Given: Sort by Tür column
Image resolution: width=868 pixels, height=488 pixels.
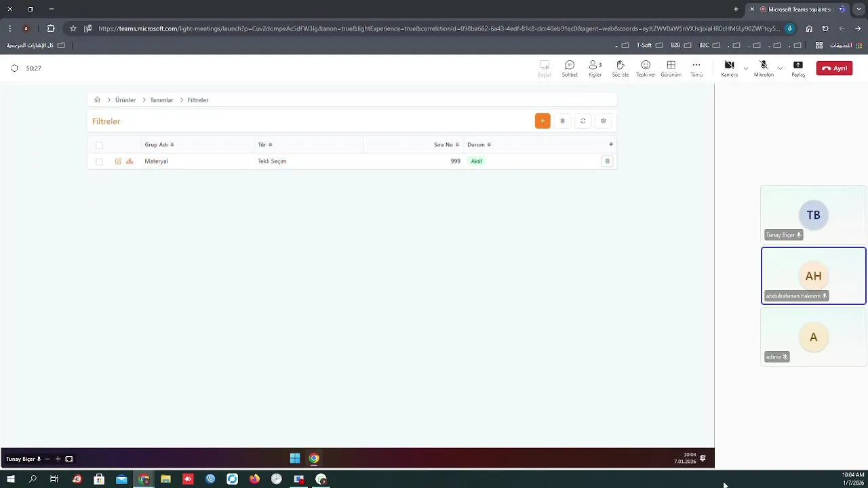Looking at the screenshot, I should coord(265,145).
